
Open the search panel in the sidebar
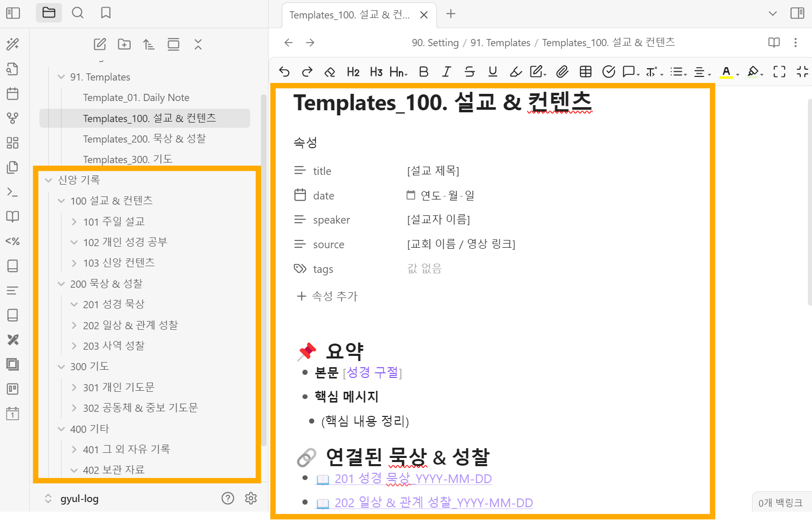tap(77, 13)
